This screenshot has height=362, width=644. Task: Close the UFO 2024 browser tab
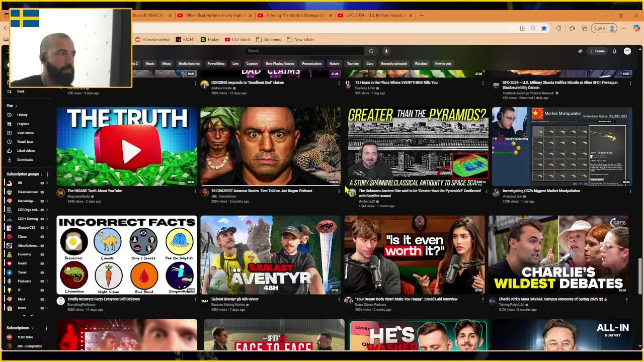[x=411, y=16]
